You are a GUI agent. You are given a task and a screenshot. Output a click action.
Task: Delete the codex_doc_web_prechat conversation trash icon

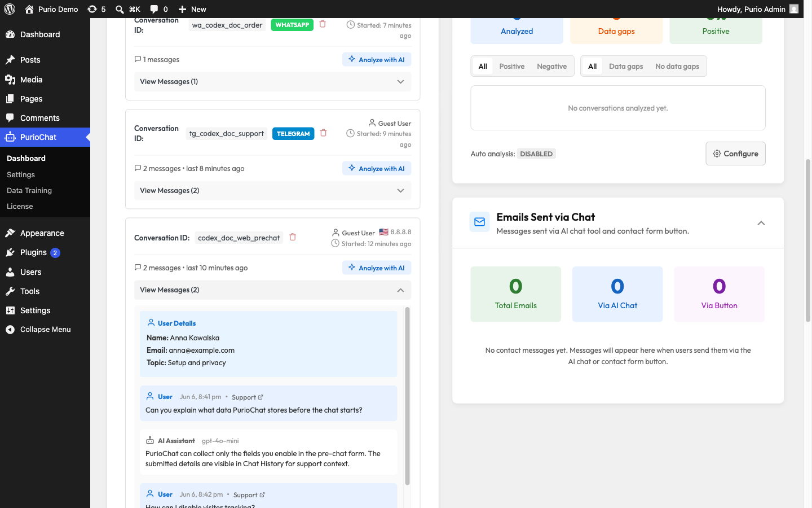point(293,237)
